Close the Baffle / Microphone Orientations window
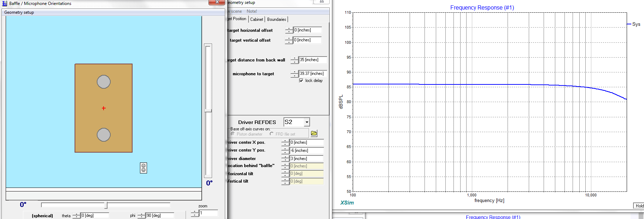 [x=217, y=2]
